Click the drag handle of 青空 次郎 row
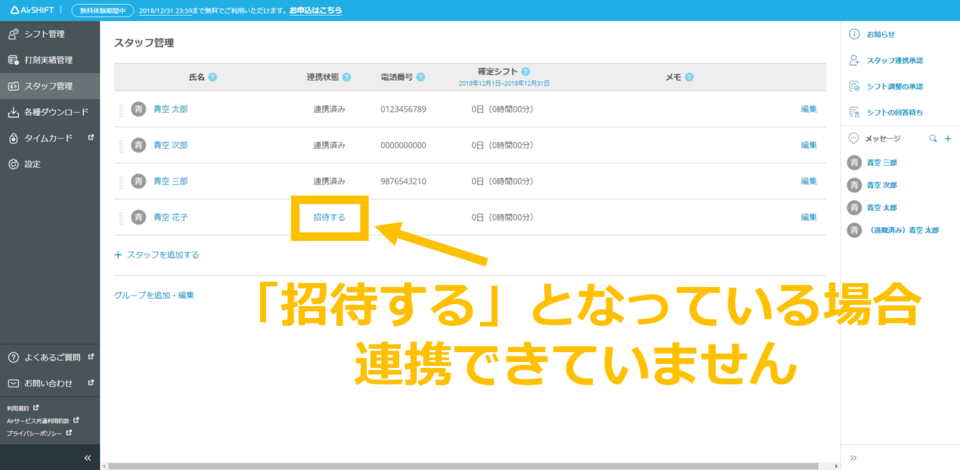960x470 pixels. coord(121,145)
